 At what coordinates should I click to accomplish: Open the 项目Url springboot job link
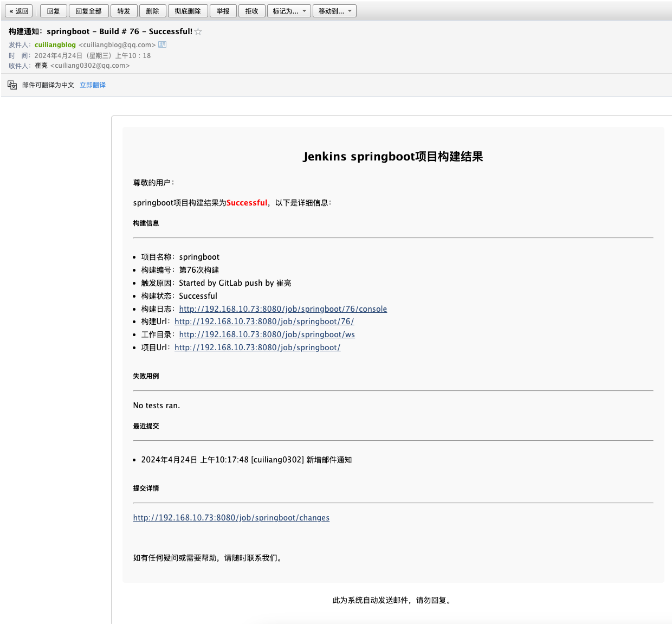coord(257,348)
